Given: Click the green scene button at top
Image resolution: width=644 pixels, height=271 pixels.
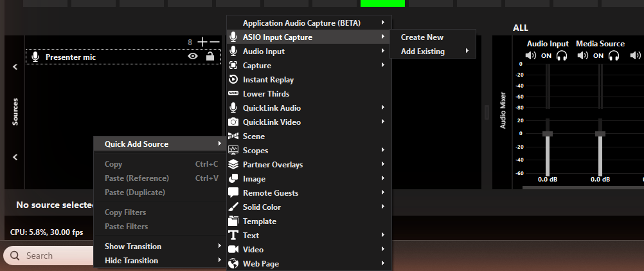Looking at the screenshot, I should tap(383, 3).
